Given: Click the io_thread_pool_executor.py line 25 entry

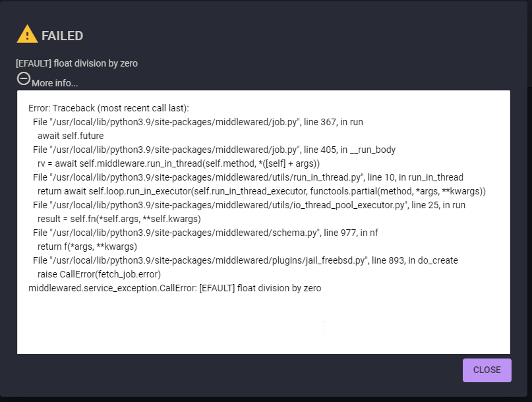Looking at the screenshot, I should [249, 205].
